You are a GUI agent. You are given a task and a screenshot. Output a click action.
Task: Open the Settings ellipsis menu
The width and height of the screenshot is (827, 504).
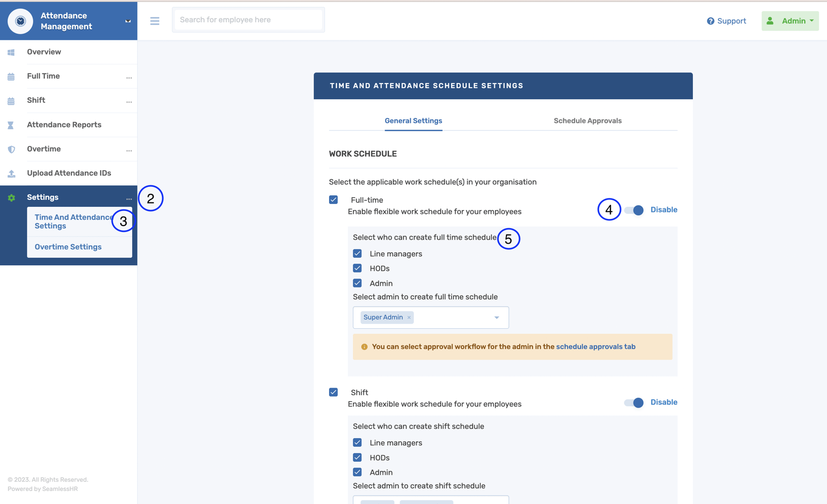(129, 198)
